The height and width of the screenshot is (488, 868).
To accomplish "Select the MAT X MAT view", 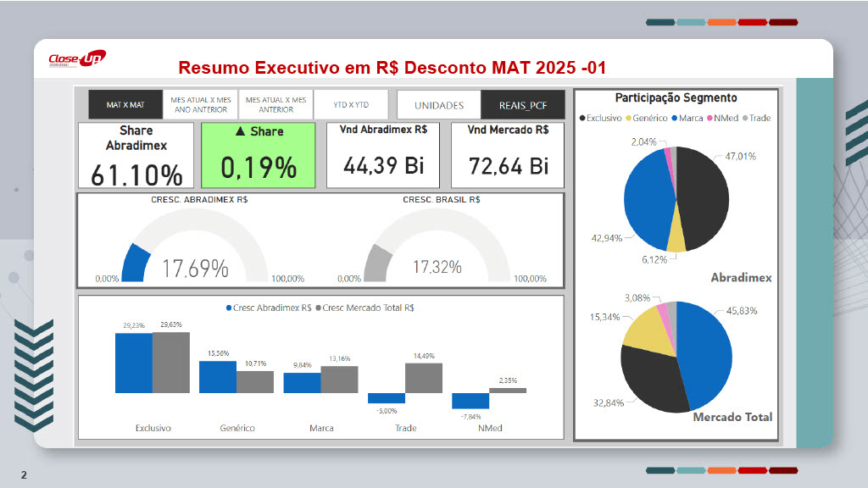I will [125, 105].
